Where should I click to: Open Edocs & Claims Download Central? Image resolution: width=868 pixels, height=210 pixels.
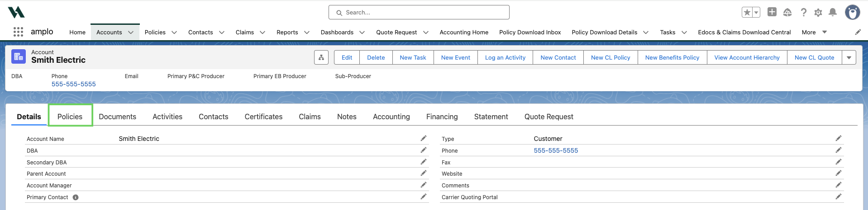pyautogui.click(x=744, y=32)
